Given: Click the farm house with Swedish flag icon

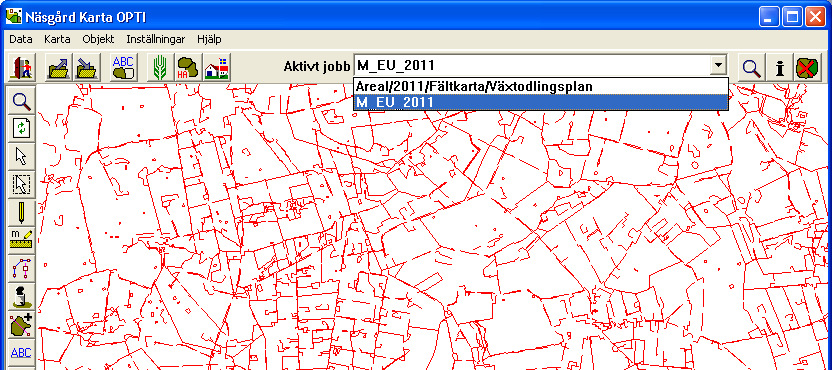Looking at the screenshot, I should coord(216,67).
